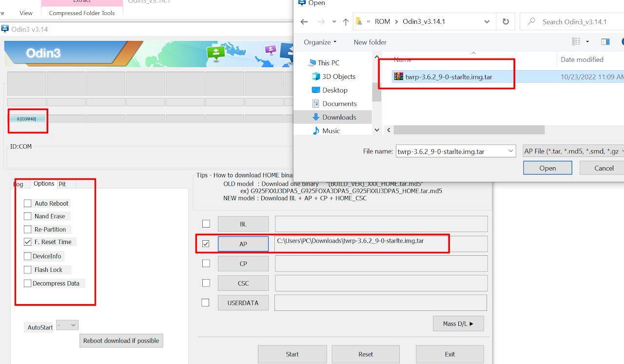Open the Organize menu
Screen dimensions: 624x364
pos(320,42)
